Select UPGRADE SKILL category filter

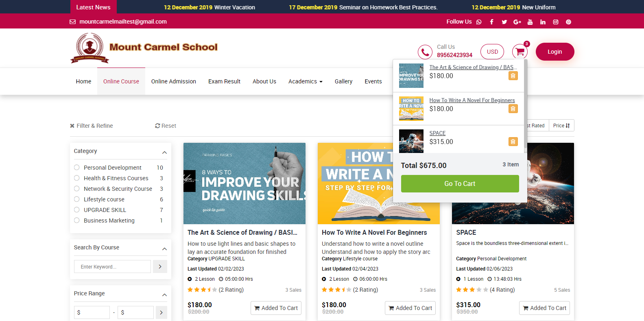click(x=77, y=210)
